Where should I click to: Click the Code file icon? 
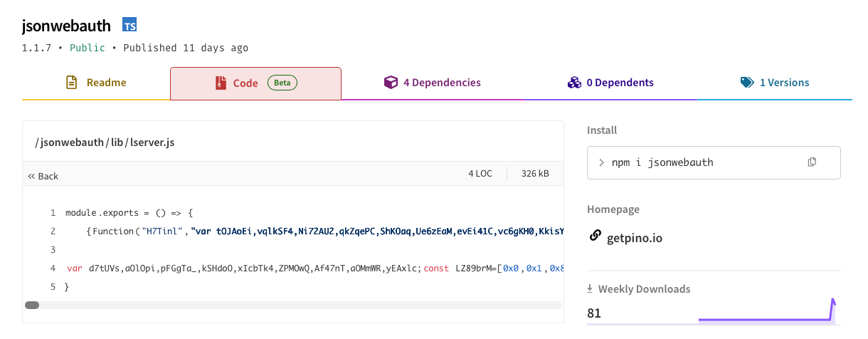[221, 83]
